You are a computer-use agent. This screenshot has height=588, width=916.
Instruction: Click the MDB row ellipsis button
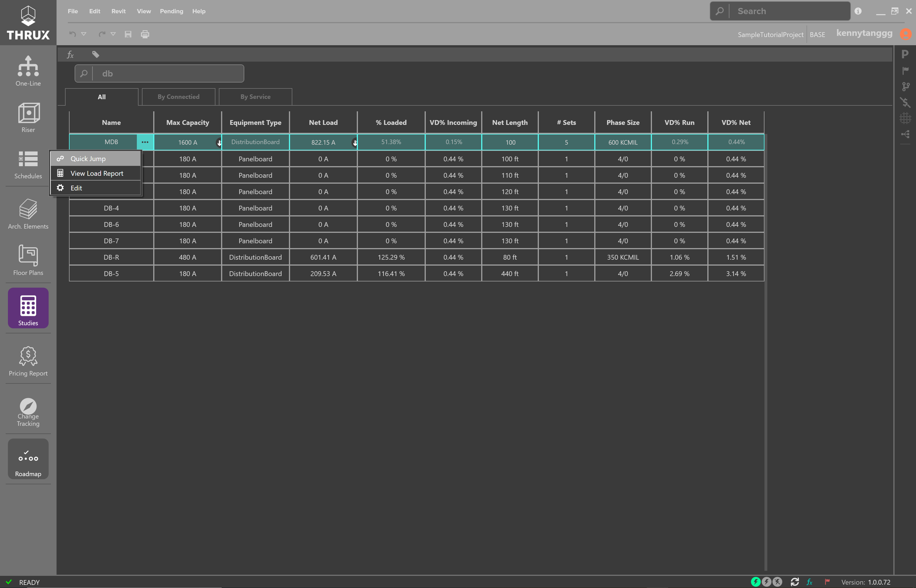click(x=145, y=142)
